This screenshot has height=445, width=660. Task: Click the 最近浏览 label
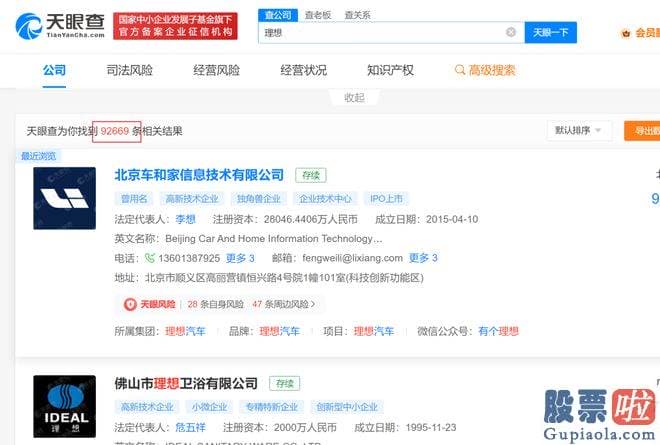pos(38,156)
